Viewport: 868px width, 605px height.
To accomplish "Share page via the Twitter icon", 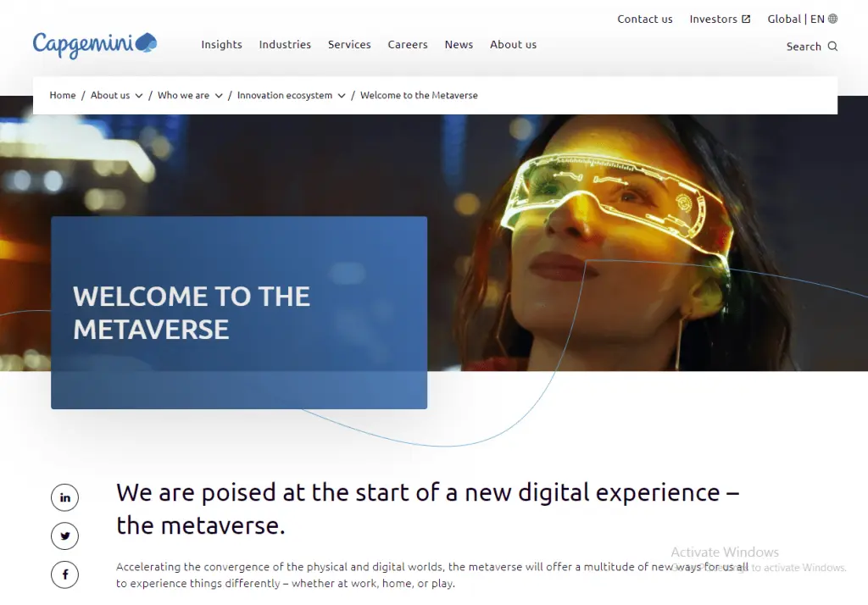I will tap(65, 536).
